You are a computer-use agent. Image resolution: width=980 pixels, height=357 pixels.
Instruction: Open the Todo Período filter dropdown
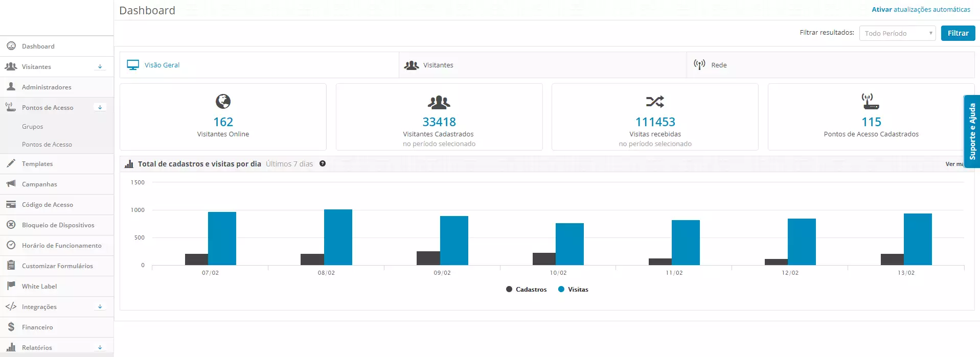pyautogui.click(x=897, y=33)
